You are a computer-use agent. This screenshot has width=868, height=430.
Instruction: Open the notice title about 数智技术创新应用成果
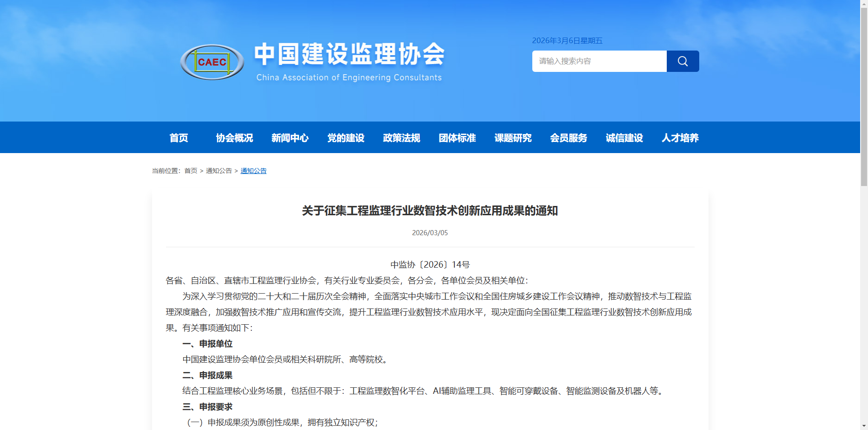(x=429, y=211)
